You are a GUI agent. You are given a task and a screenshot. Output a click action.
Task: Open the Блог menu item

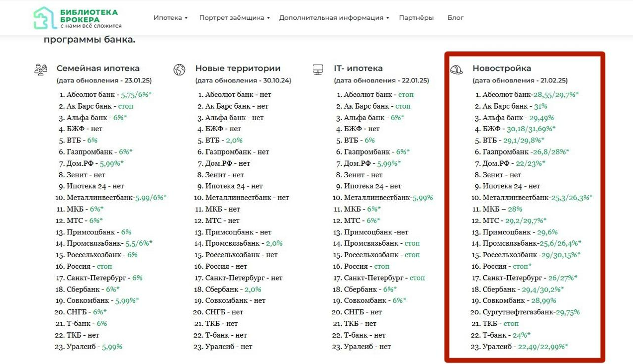[x=455, y=18]
